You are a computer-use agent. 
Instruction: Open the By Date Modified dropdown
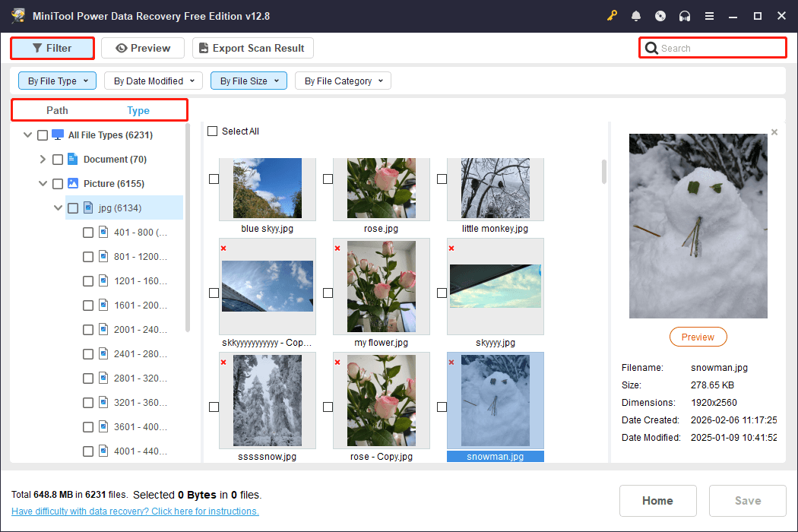pyautogui.click(x=153, y=80)
